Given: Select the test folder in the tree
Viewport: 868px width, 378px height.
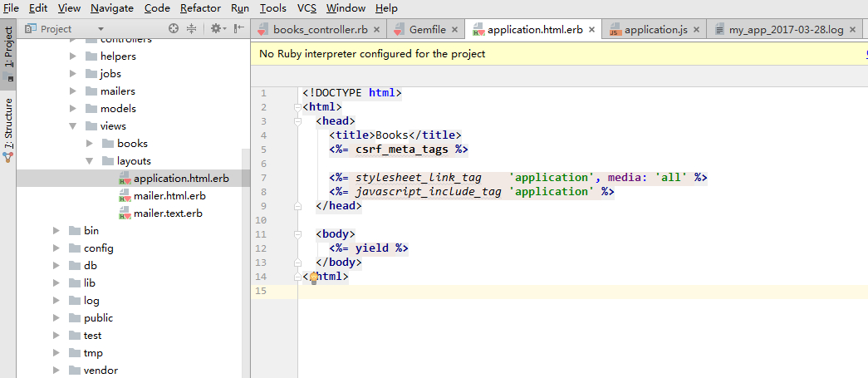Looking at the screenshot, I should point(92,336).
